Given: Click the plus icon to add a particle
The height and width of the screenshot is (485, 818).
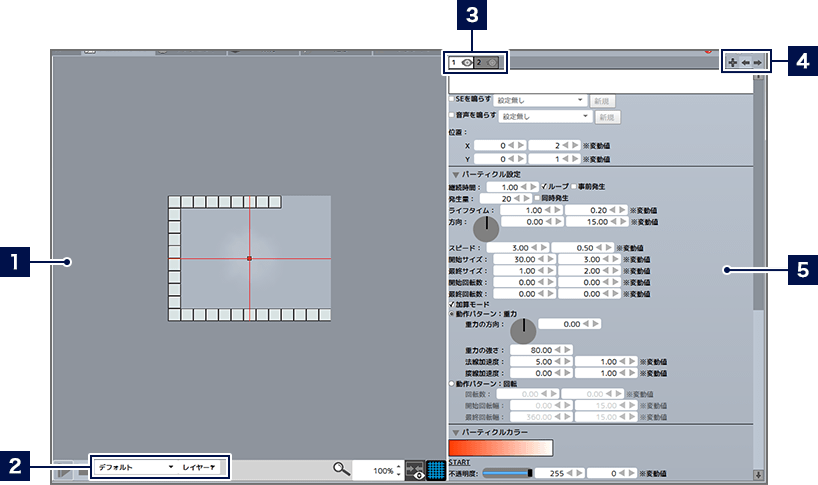Looking at the screenshot, I should pyautogui.click(x=732, y=62).
